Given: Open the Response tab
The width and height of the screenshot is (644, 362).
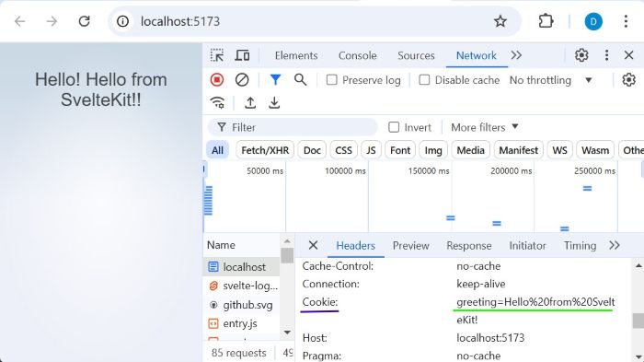Looking at the screenshot, I should coord(469,246).
